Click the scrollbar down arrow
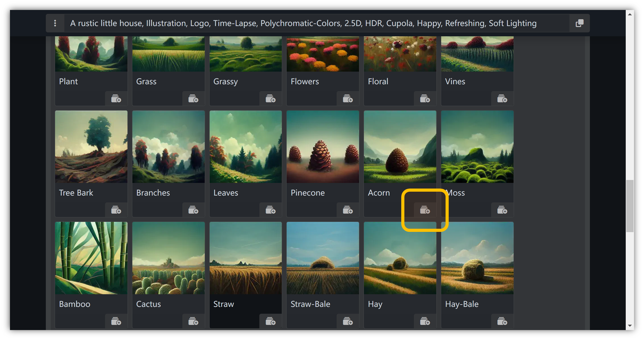The image size is (644, 340). pyautogui.click(x=630, y=326)
